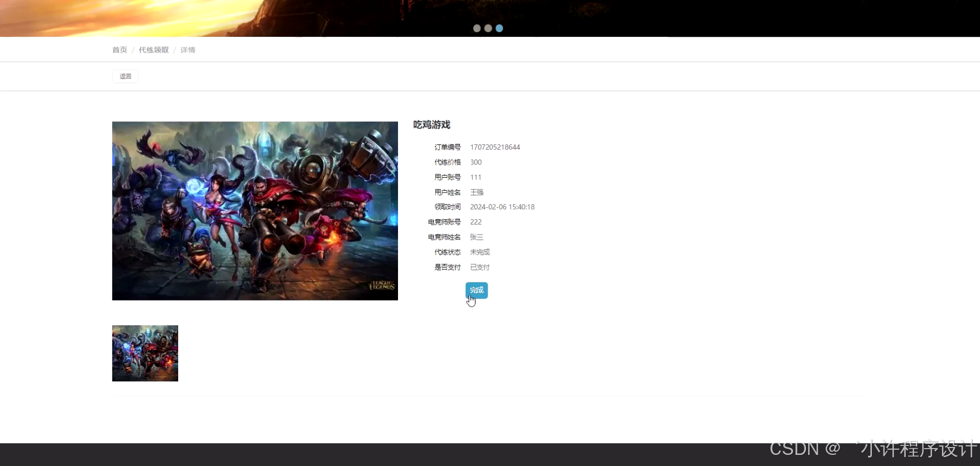
Task: Click the 电竞师账号 value 222
Action: tap(476, 222)
